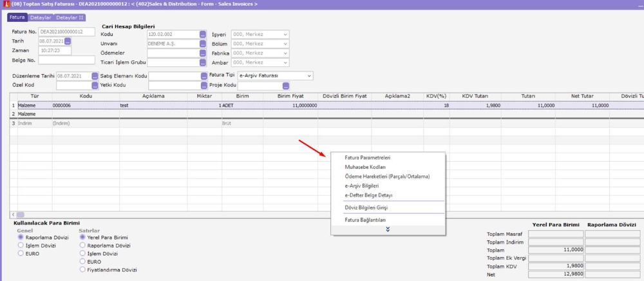Click the Belge No. input field
The width and height of the screenshot is (644, 281).
tap(66, 60)
